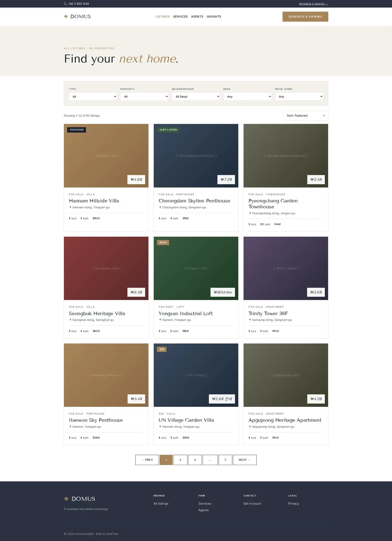The width and height of the screenshot is (392, 541).
Task: Click location pin for Itaewon Sky Penthouse
Action: [70, 427]
